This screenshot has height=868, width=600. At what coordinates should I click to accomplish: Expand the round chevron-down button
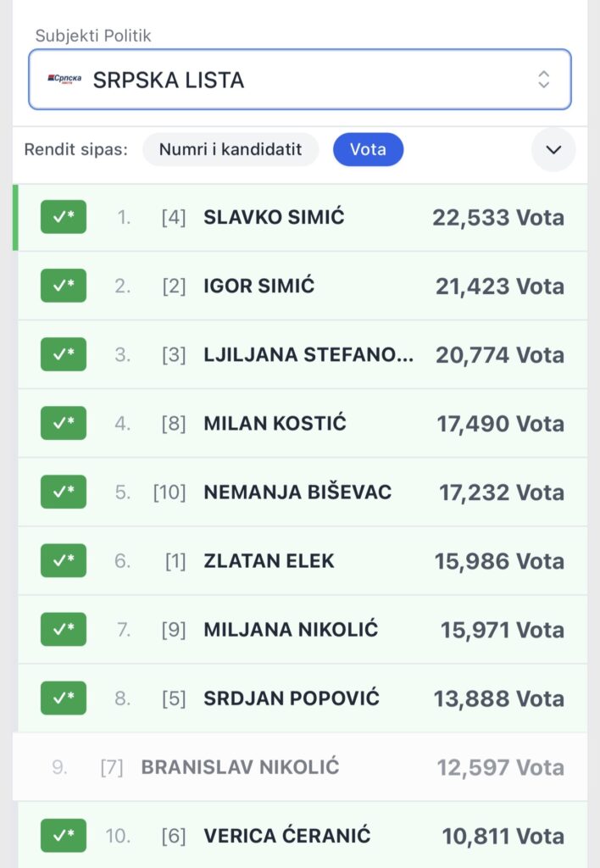click(x=553, y=150)
